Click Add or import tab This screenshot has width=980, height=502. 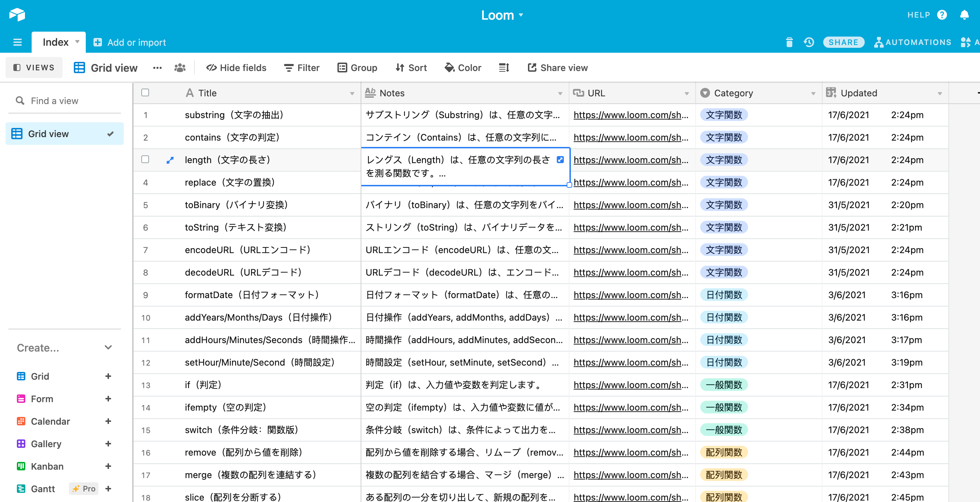[x=130, y=42]
